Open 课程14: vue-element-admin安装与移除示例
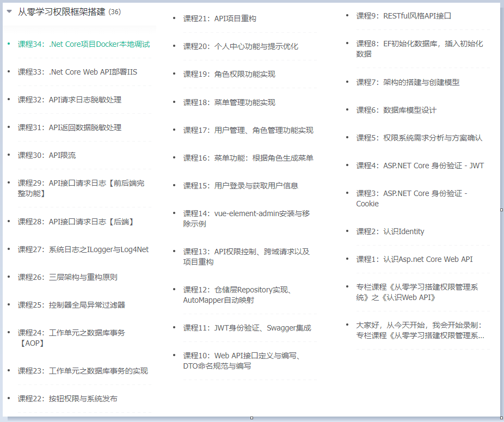Image resolution: width=504 pixels, height=422 pixels. coord(247,218)
